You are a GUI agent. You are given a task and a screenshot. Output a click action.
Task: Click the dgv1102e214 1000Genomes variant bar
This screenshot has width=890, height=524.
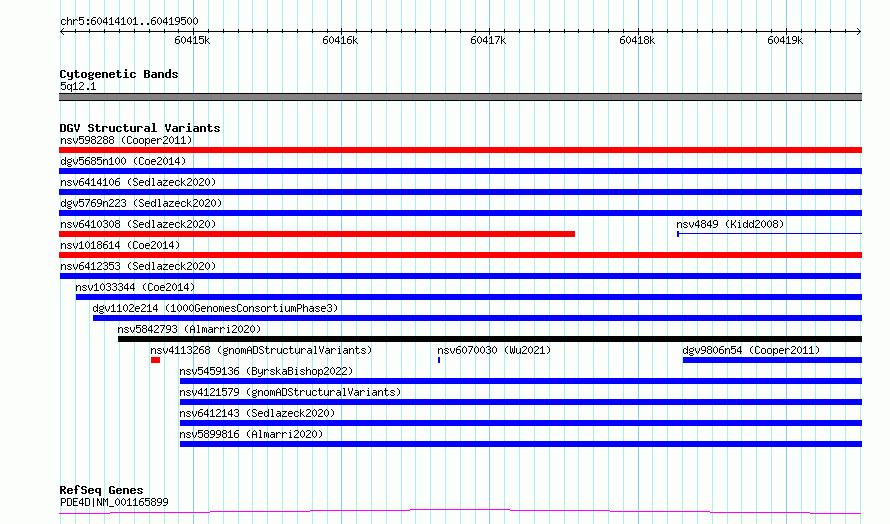click(477, 318)
